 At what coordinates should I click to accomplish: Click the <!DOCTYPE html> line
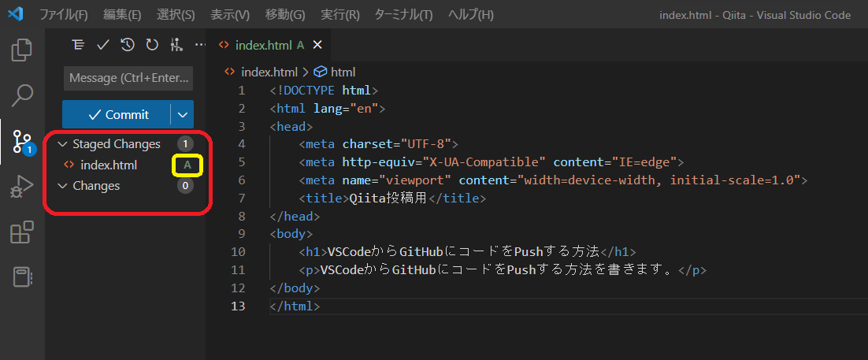click(325, 90)
